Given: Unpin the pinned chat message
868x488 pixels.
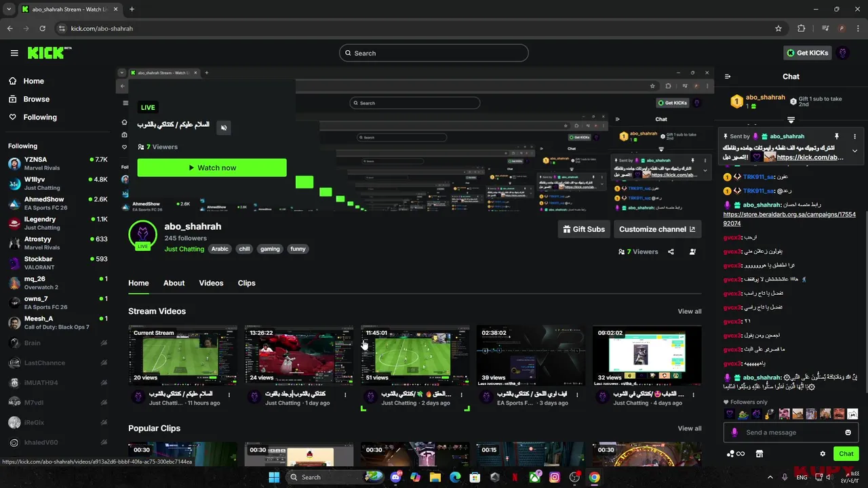Looking at the screenshot, I should click(837, 136).
